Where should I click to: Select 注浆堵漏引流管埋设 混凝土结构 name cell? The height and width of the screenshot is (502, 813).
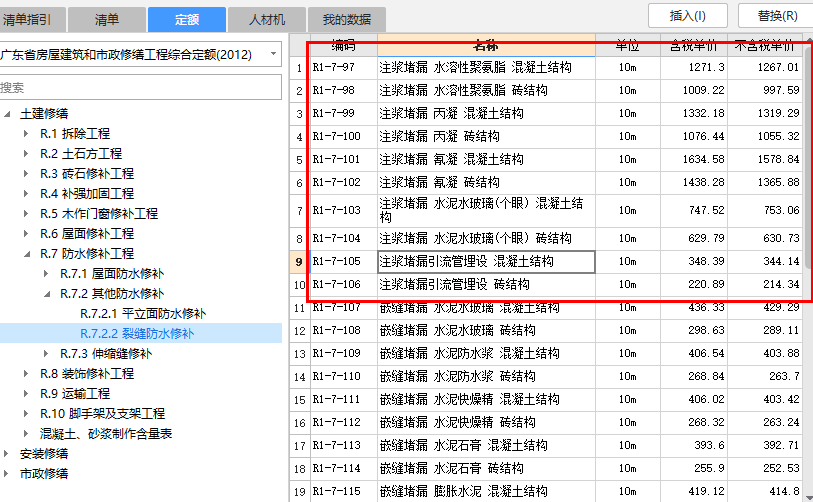pyautogui.click(x=486, y=261)
